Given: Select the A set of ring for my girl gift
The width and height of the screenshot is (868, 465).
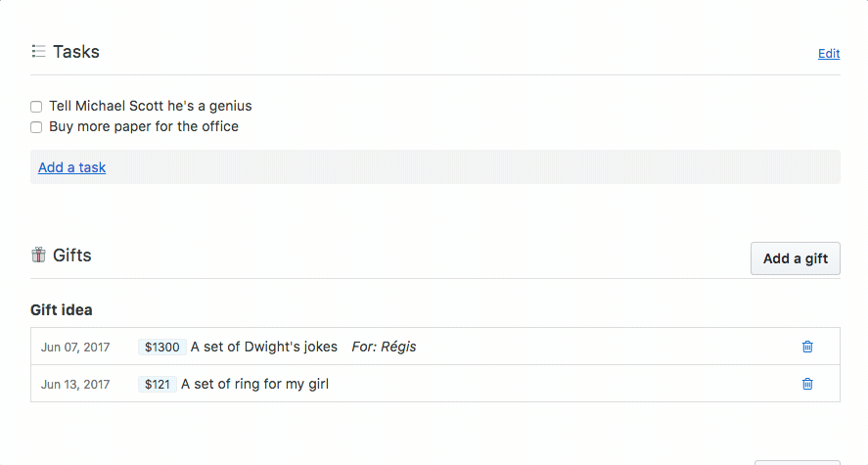Looking at the screenshot, I should [x=254, y=384].
